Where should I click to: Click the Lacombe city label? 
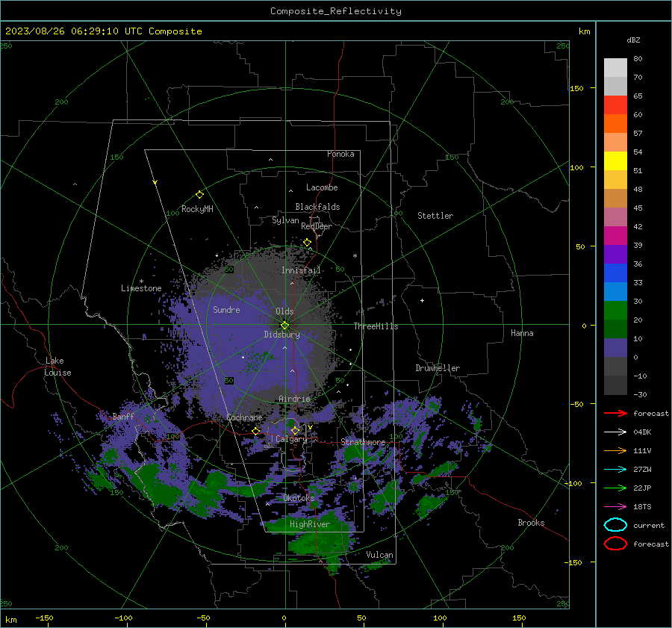click(x=322, y=187)
